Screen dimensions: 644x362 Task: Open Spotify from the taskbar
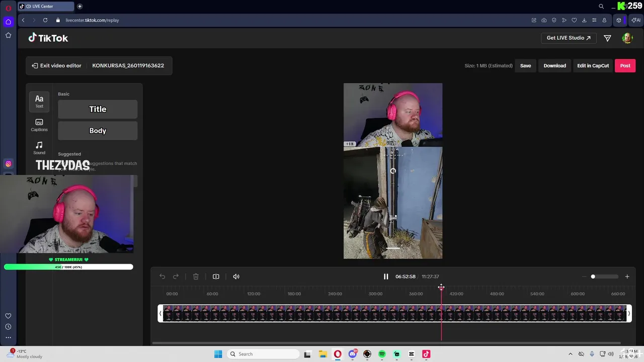pyautogui.click(x=382, y=354)
